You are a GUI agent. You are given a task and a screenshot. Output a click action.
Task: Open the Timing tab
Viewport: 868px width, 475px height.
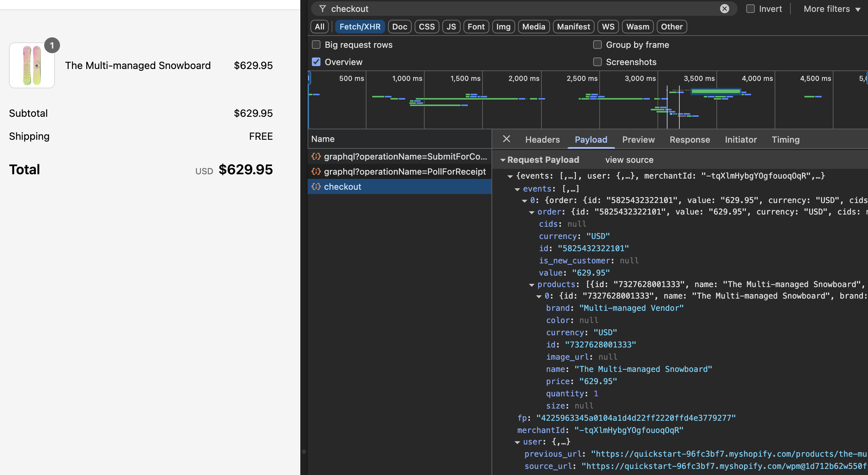click(785, 139)
